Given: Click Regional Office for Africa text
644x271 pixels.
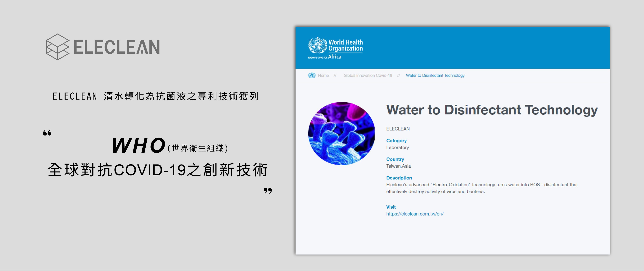Looking at the screenshot, I should (x=324, y=57).
